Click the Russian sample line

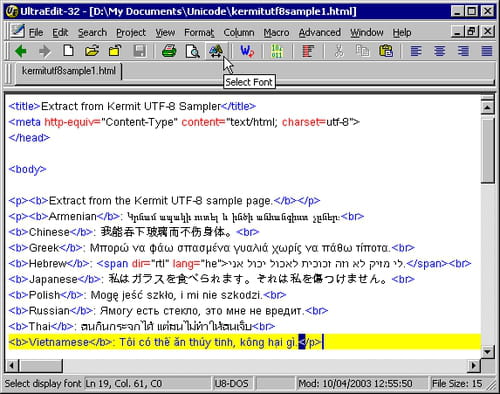(x=168, y=311)
